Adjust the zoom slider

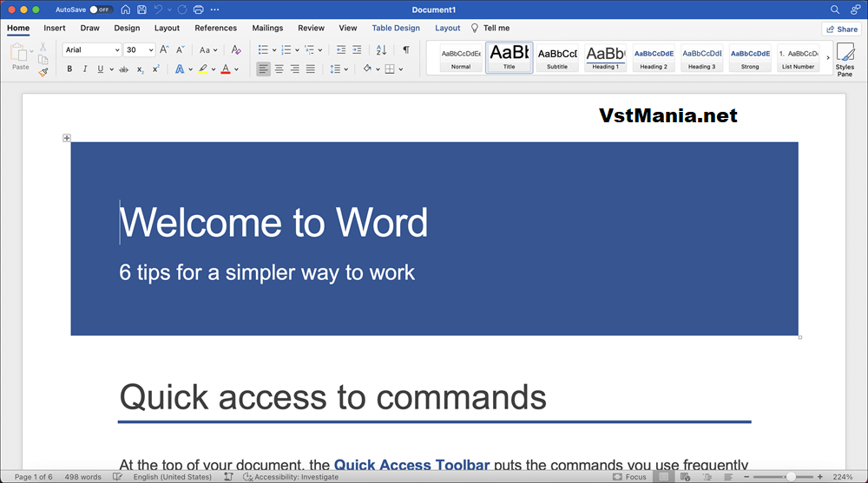(791, 476)
